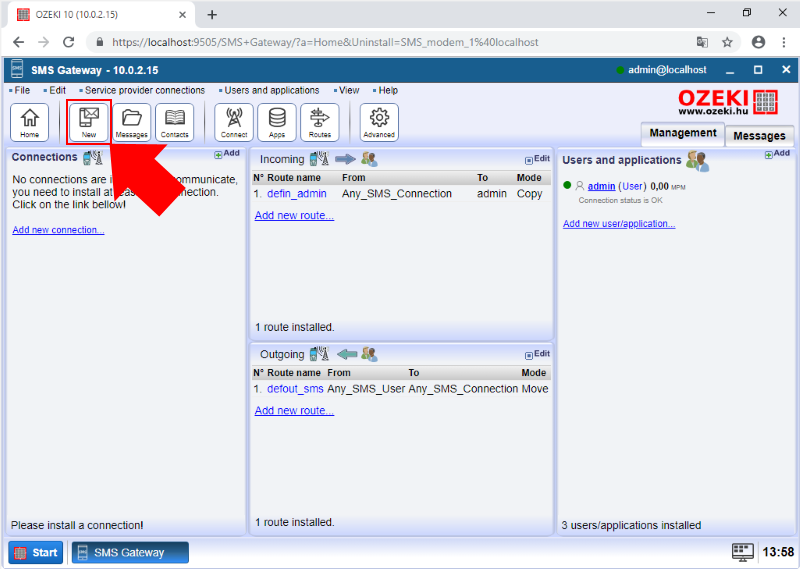This screenshot has width=800, height=569.
Task: Click the desktop monitor icon in the taskbar
Action: 743,552
